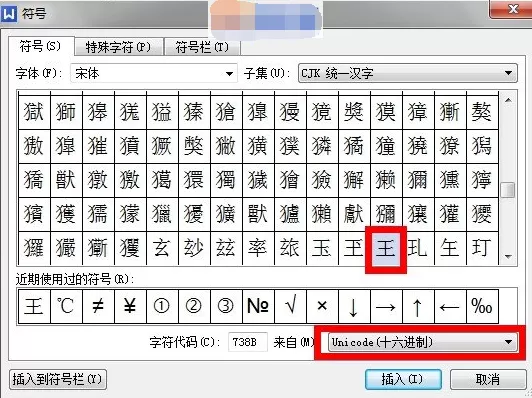Select 王 in the recently used symbols row
Image resolution: width=532 pixels, height=398 pixels.
pos(34,306)
